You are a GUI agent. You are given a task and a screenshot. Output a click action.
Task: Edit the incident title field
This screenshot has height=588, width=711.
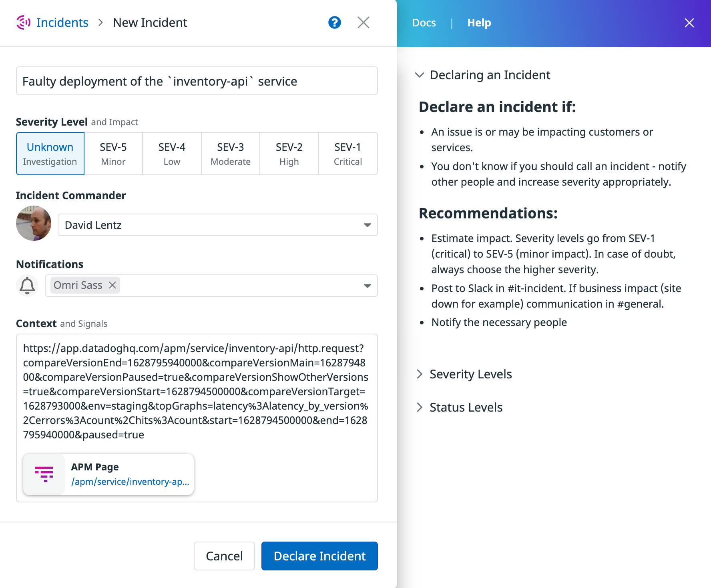(197, 81)
